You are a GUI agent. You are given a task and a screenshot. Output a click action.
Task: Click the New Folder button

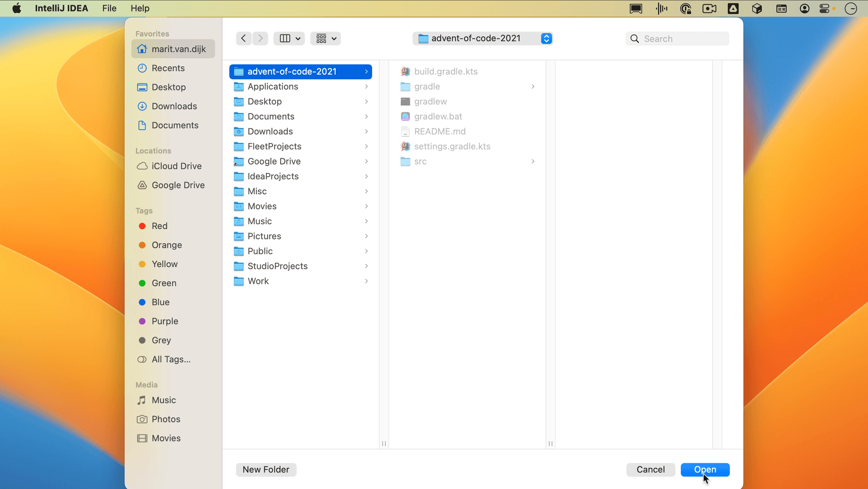266,470
